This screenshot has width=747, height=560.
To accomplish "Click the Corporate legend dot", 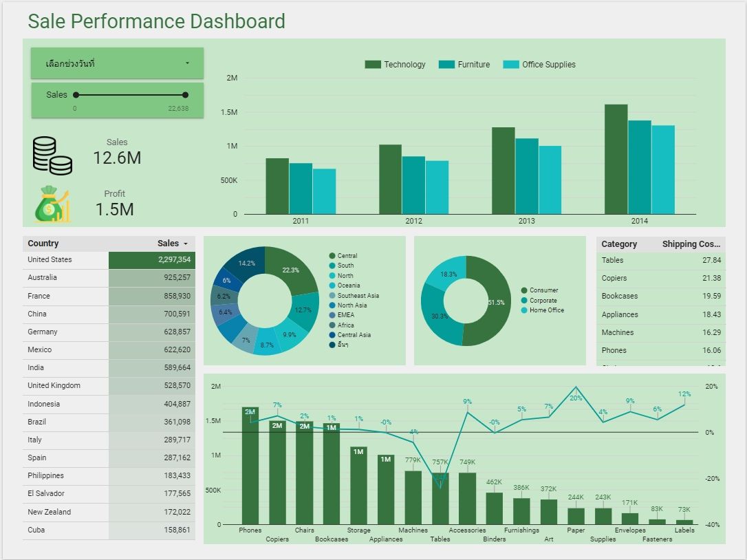I will (x=524, y=301).
